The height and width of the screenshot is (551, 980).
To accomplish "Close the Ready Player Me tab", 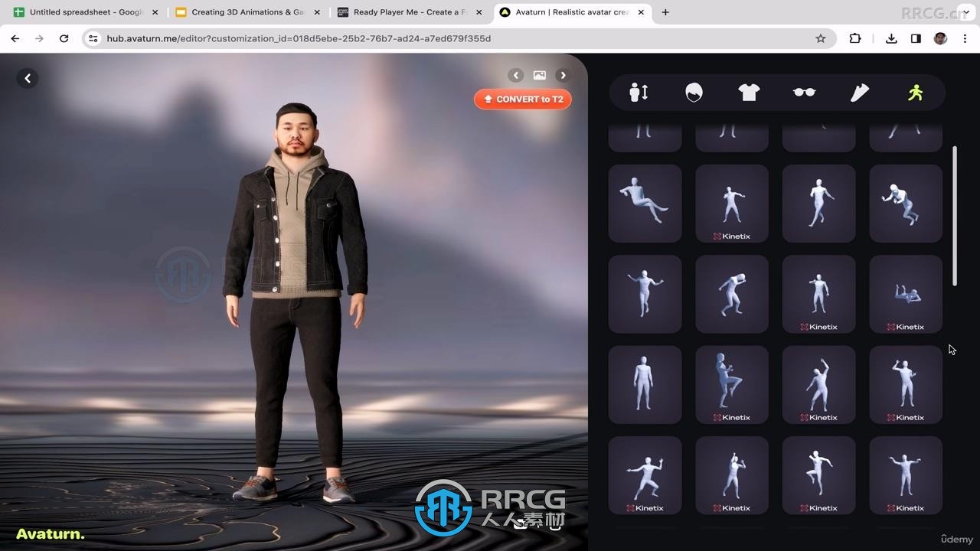I will click(479, 12).
